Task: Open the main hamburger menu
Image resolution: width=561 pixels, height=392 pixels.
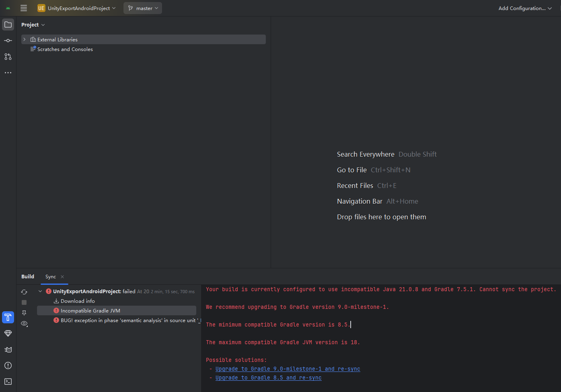Action: pyautogui.click(x=24, y=8)
